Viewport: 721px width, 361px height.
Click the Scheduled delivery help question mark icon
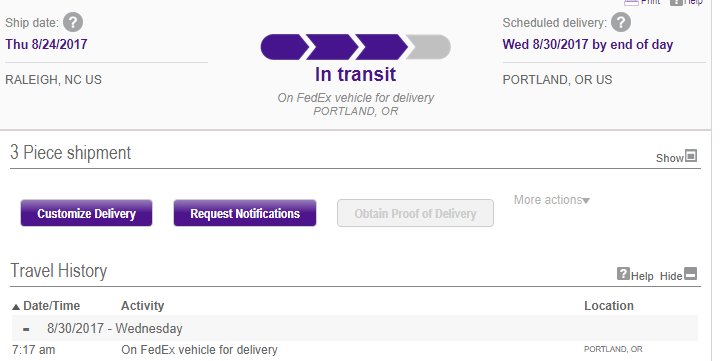pos(621,22)
